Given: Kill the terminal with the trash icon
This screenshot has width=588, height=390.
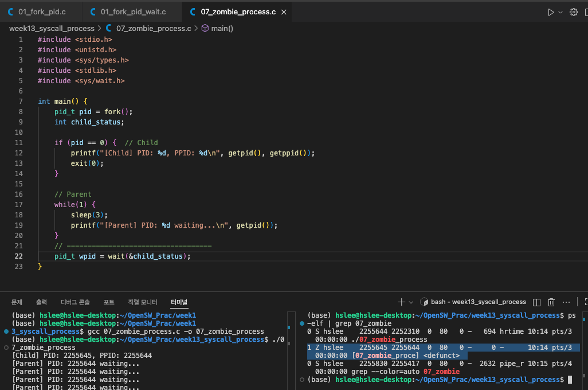Looking at the screenshot, I should 551,302.
